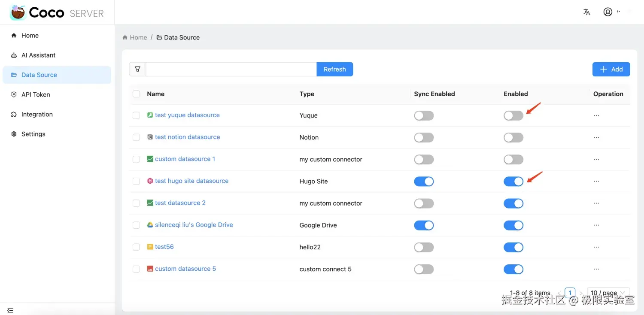The image size is (644, 315).
Task: Go to AI Assistant in sidebar
Action: (38, 55)
